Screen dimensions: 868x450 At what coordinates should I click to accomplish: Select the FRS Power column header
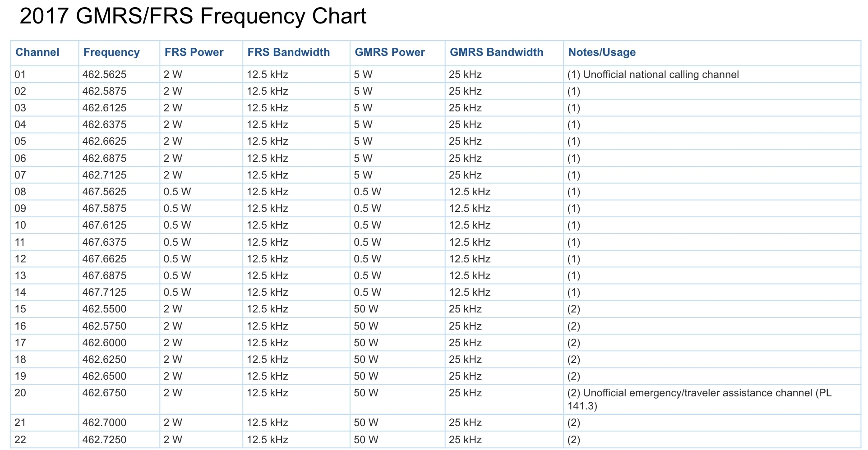pos(194,52)
